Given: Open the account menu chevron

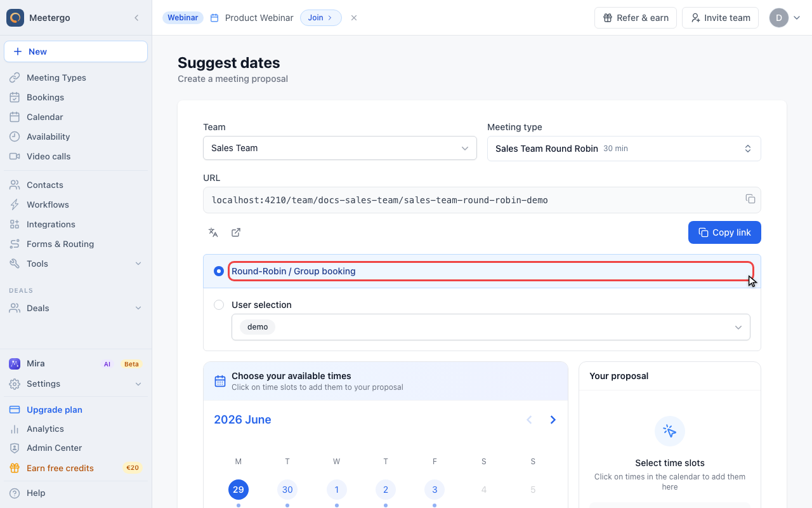Looking at the screenshot, I should point(797,18).
